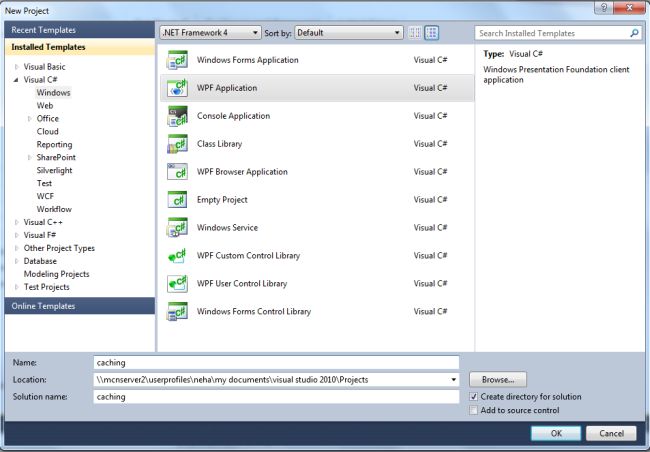
Task: Click the Windows Forms Application template icon
Action: pos(177,60)
